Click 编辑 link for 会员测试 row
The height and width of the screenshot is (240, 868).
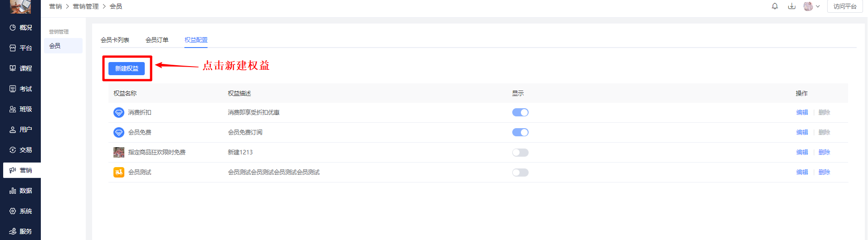point(802,172)
